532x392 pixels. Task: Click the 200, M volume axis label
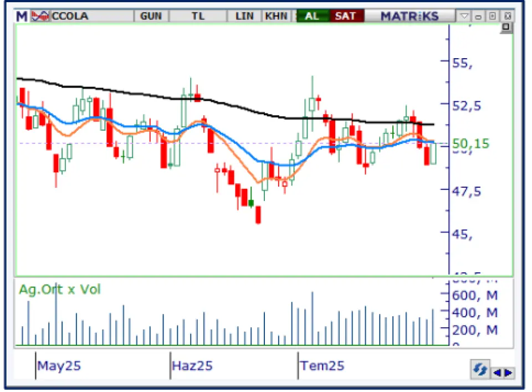475,331
